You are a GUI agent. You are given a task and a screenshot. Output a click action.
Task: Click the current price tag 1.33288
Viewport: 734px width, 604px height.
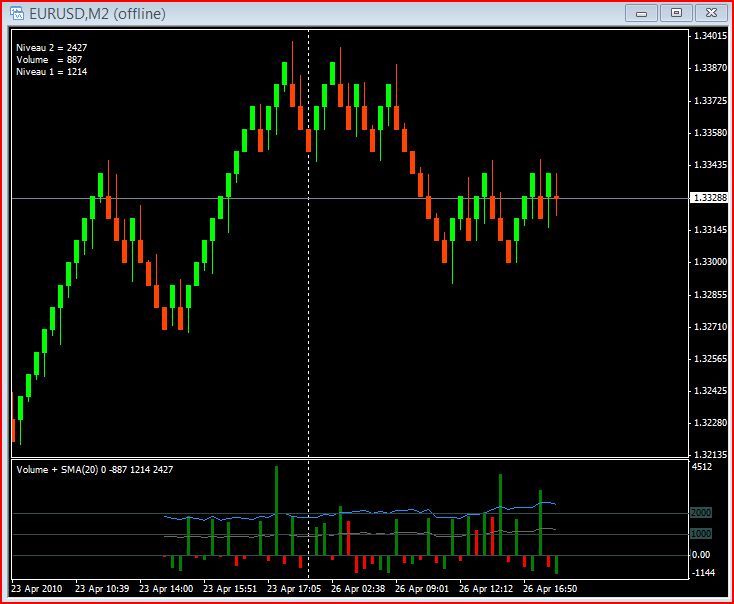710,198
